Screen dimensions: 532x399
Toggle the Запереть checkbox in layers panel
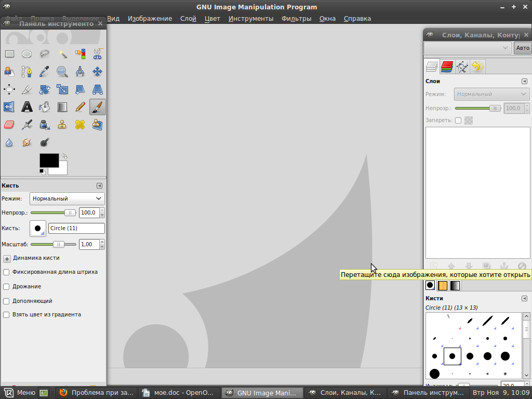[x=458, y=121]
